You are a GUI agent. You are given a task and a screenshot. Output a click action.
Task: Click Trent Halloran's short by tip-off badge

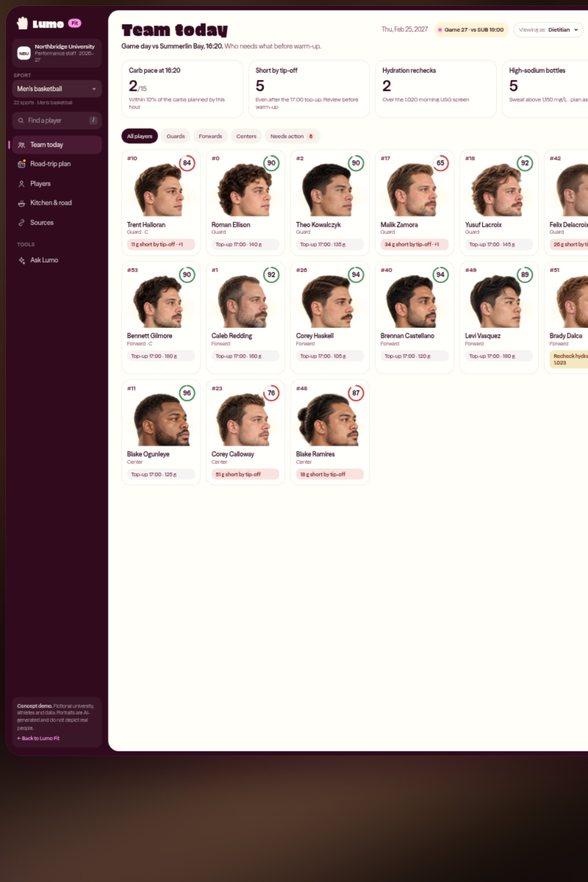click(x=161, y=244)
